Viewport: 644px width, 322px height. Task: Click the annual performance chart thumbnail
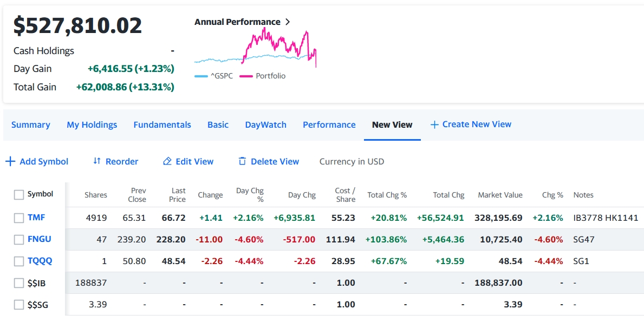point(255,49)
